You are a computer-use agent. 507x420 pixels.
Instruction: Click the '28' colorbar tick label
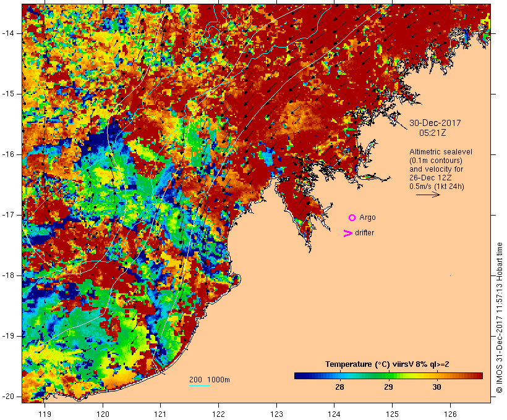(339, 387)
